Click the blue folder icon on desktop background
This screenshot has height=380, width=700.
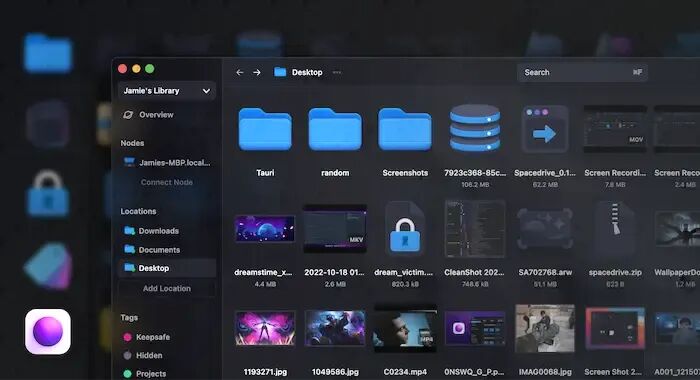point(48,53)
